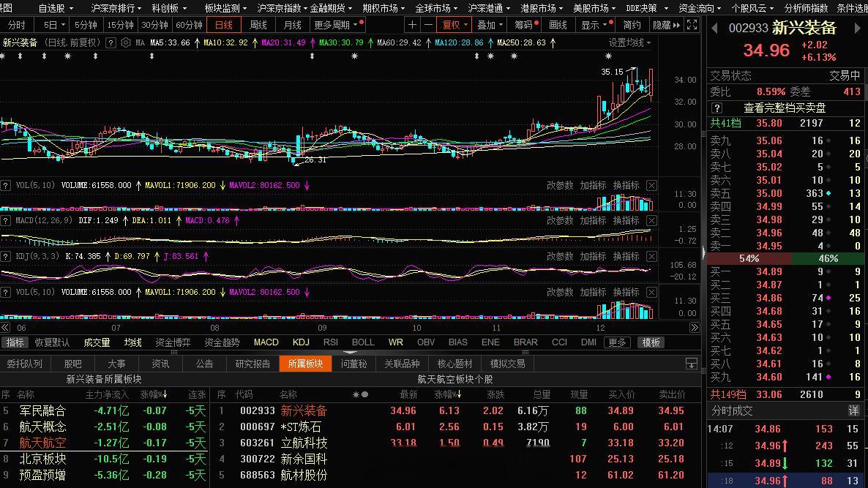Zoom in on chart using plus icon
This screenshot has height=488, width=868.
coord(412,24)
